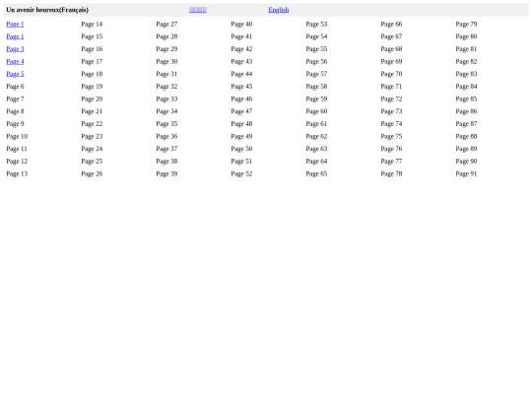Select the 'Page 26' text

(92, 173)
